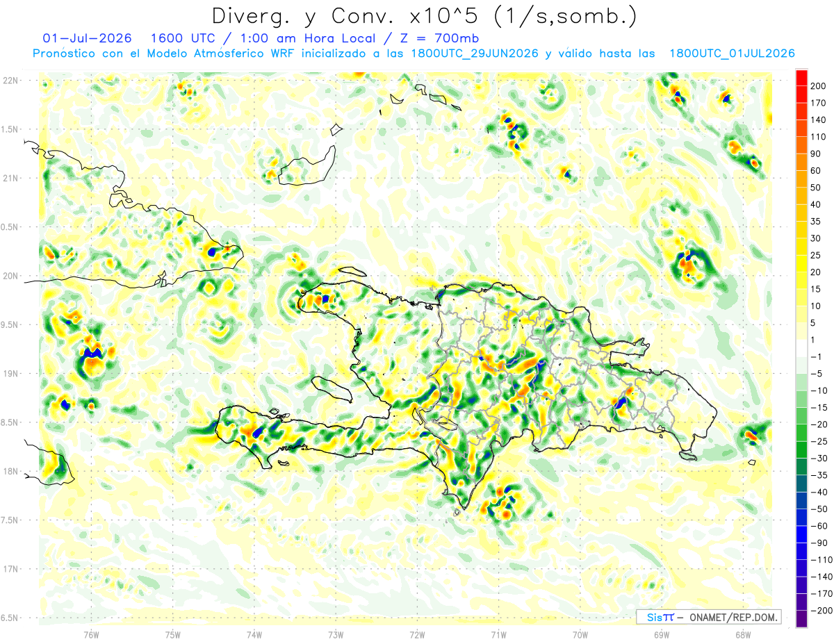Click the '76W' longitude label

tap(91, 635)
